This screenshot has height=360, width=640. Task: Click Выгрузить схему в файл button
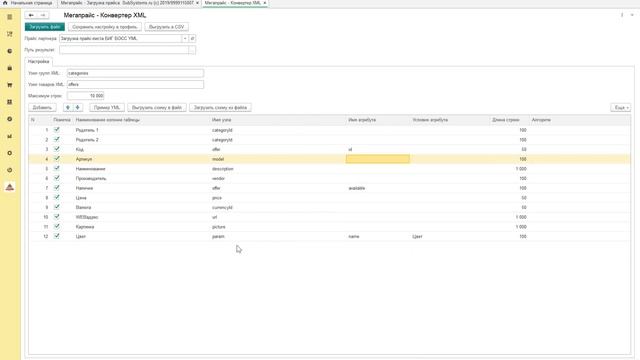tap(157, 107)
